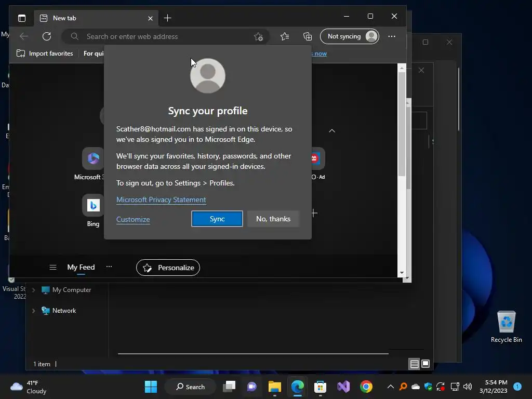Image resolution: width=532 pixels, height=399 pixels.
Task: Click the address bar search field
Action: coord(166,36)
